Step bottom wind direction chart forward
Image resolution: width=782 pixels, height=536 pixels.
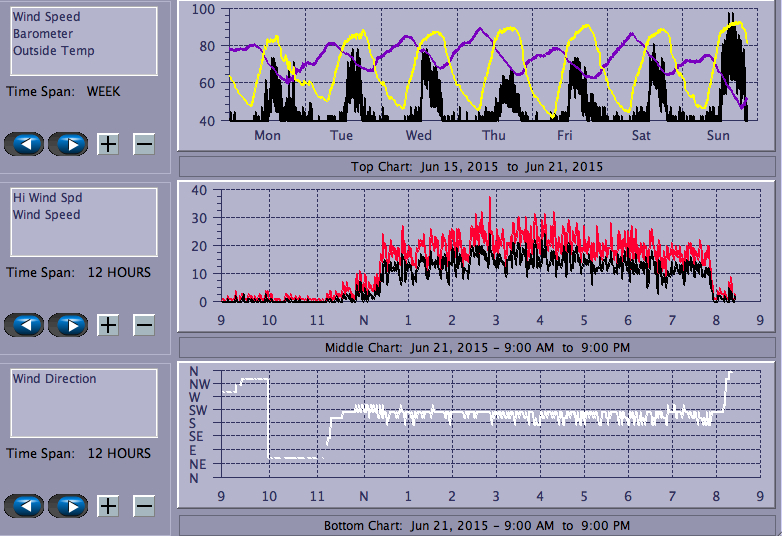pyautogui.click(x=68, y=506)
